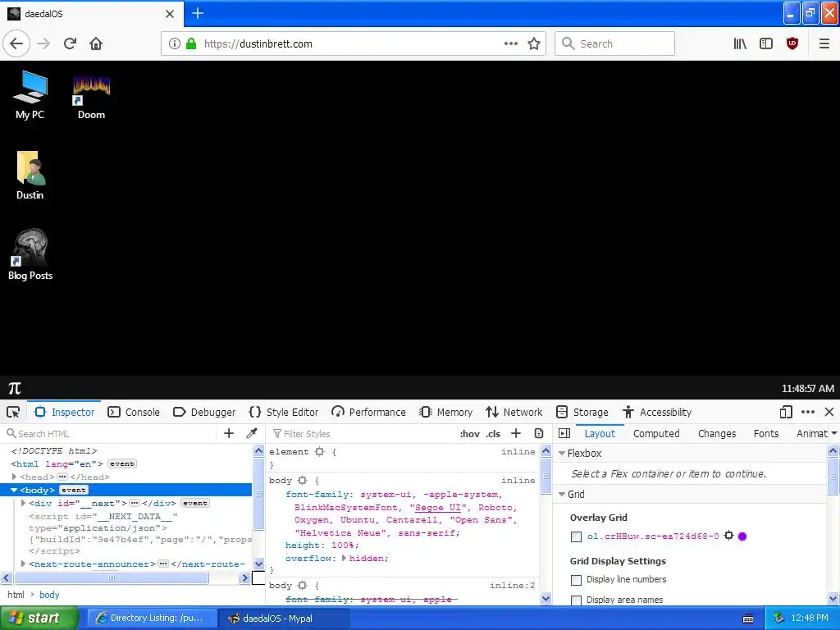Toggle .cls classes panel

point(493,434)
